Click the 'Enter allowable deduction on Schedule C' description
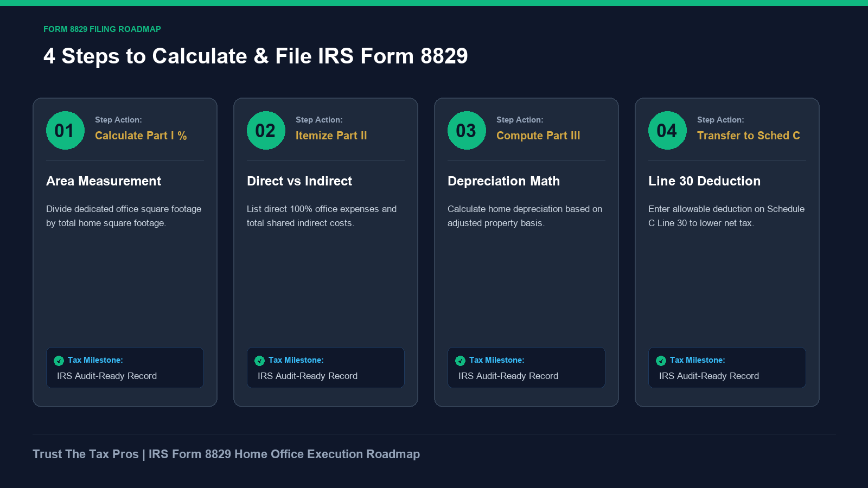 726,216
